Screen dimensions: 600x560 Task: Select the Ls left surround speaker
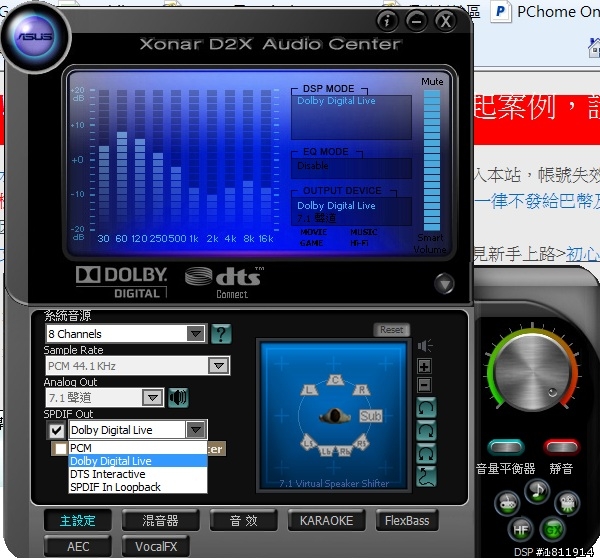[308, 442]
